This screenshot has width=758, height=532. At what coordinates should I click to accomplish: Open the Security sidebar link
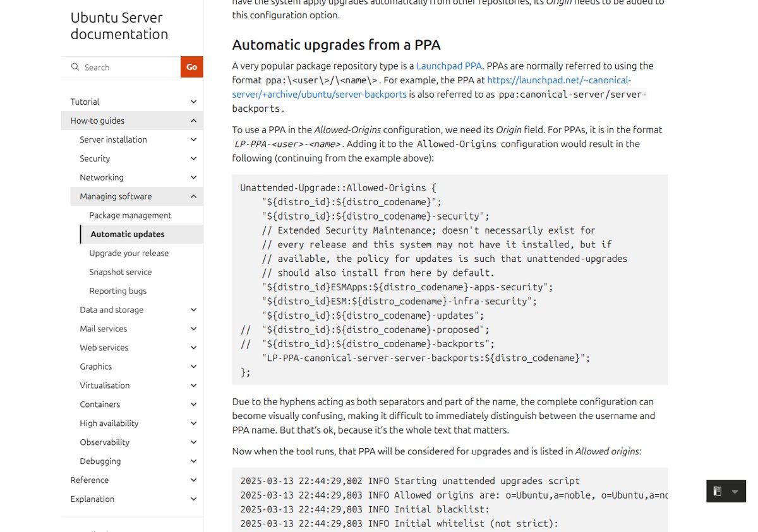(x=95, y=158)
